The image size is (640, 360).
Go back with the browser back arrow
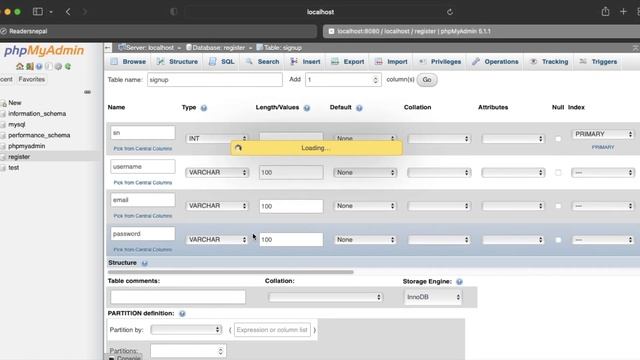[68, 12]
